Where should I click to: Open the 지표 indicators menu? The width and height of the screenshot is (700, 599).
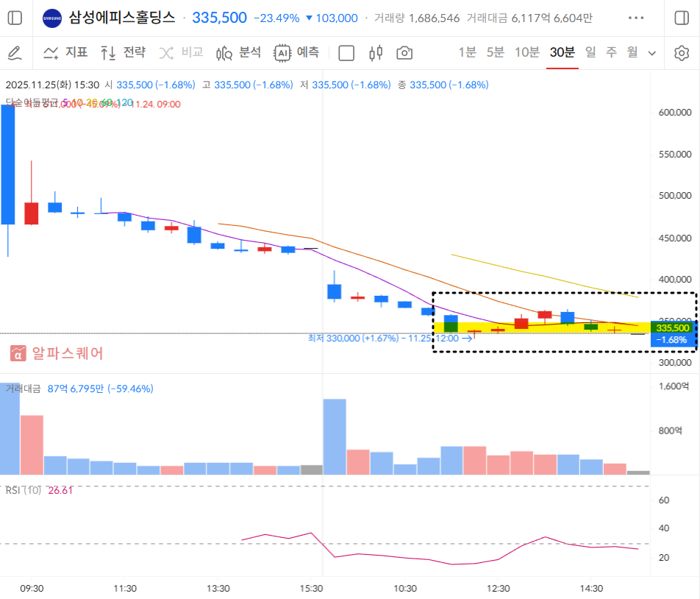65,53
